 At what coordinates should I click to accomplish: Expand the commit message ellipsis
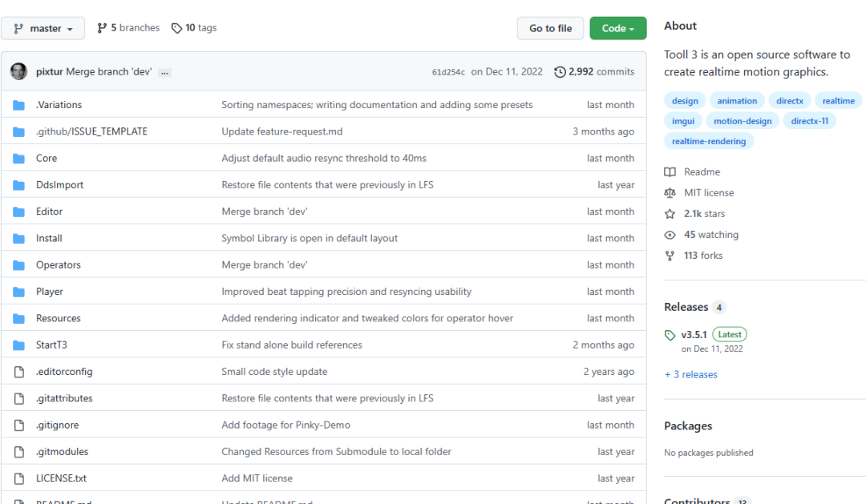pyautogui.click(x=164, y=71)
